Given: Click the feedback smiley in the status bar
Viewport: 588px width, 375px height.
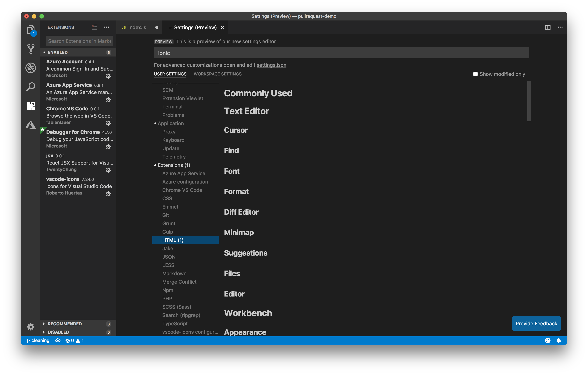Looking at the screenshot, I should pos(548,340).
